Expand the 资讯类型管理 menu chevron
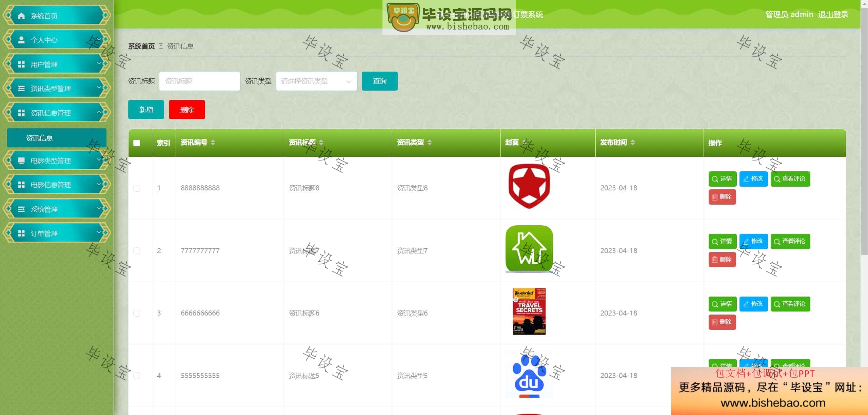Image resolution: width=868 pixels, height=415 pixels. coord(99,88)
